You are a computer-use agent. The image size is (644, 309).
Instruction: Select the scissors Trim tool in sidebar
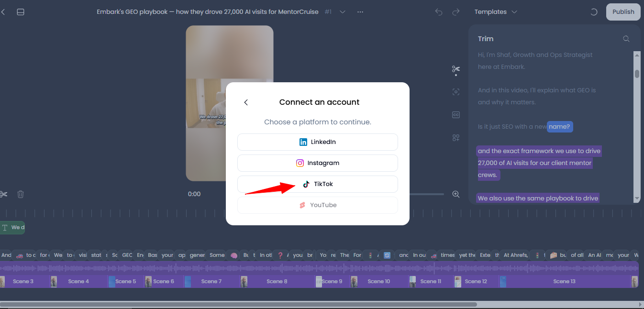coord(456,70)
